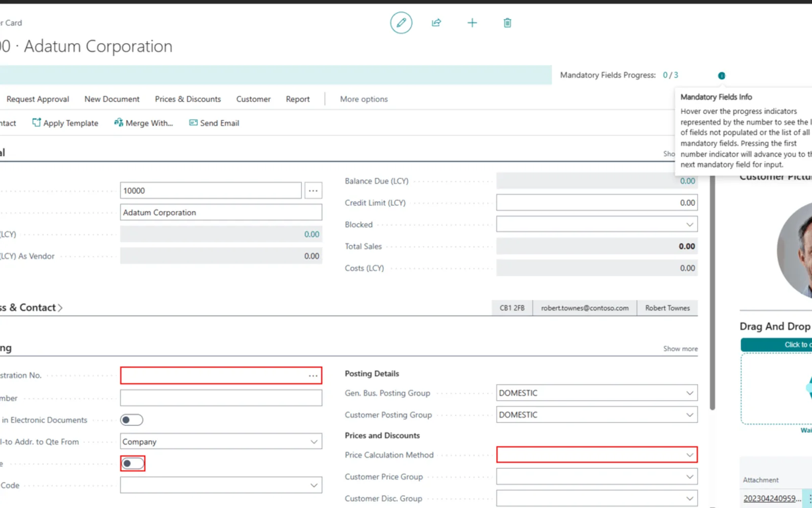Click the edit pencil icon
This screenshot has width=812, height=508.
pos(401,23)
